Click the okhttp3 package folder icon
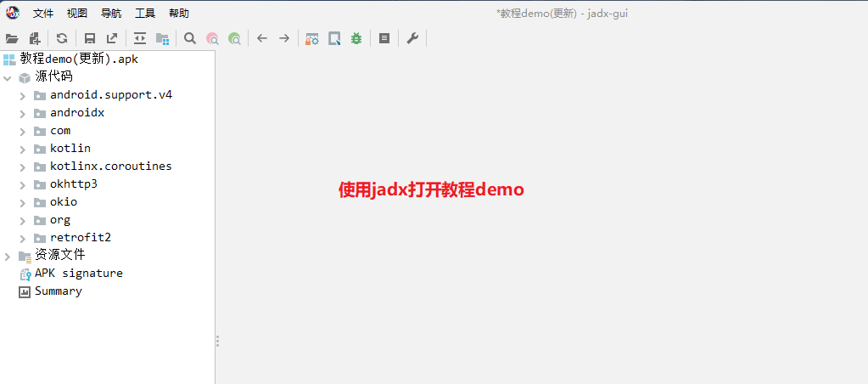868x384 pixels. coord(40,184)
